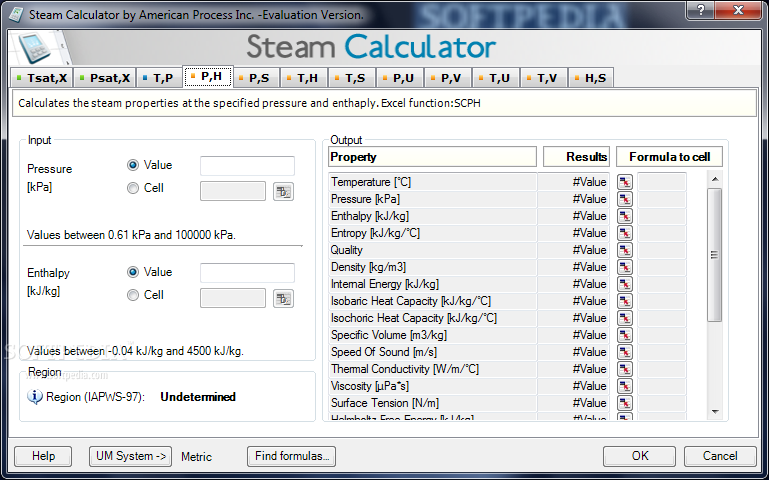
Task: Click the title bar calculator app icon
Action: (16, 14)
